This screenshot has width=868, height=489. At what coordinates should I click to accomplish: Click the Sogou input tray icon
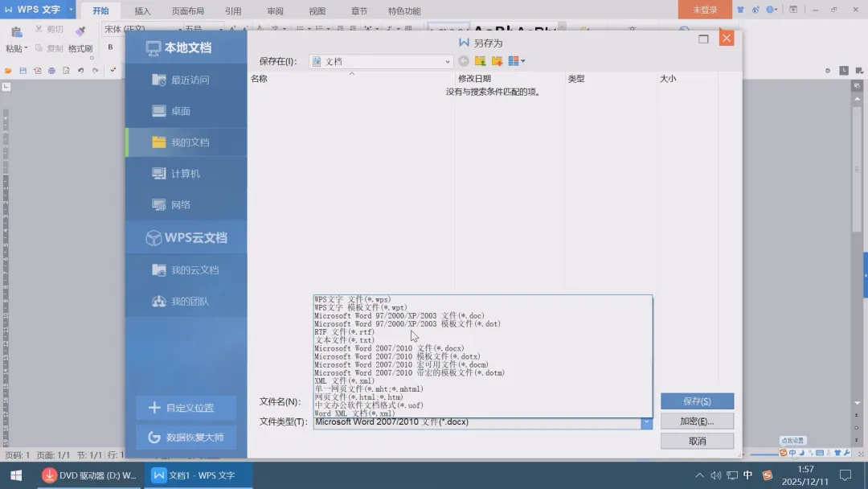(x=768, y=475)
